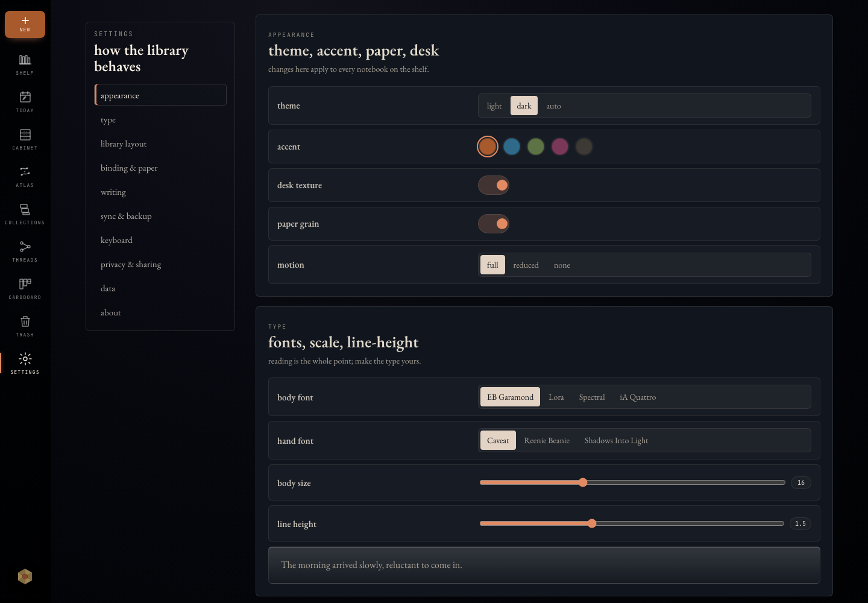
Task: Open the Trash bin icon
Action: 25,321
